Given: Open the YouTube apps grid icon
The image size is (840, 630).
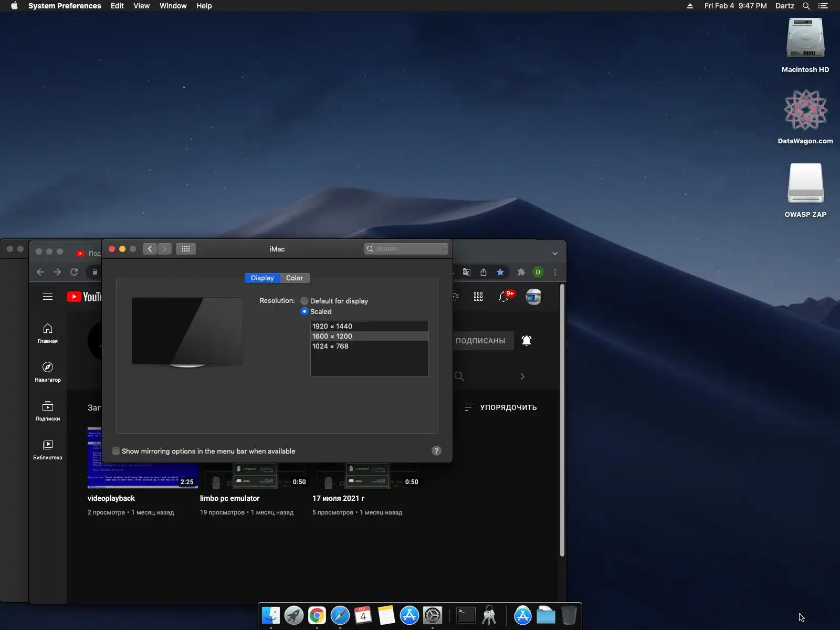Looking at the screenshot, I should (478, 297).
